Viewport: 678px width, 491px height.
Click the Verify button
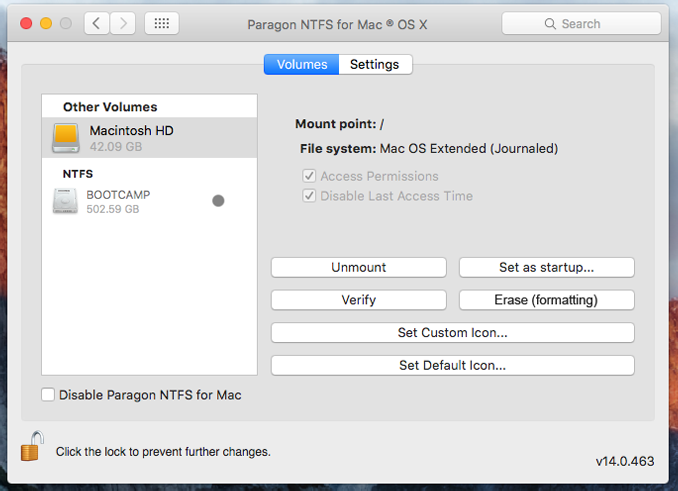point(358,300)
